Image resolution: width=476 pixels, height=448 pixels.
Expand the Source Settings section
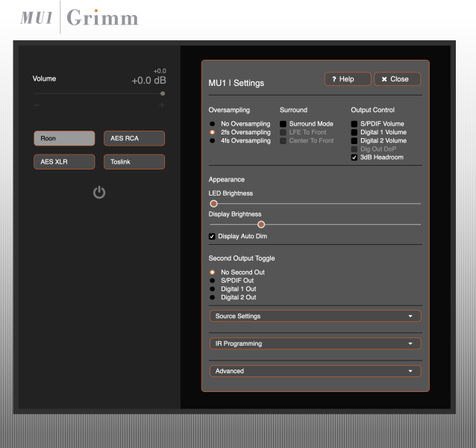click(x=315, y=316)
